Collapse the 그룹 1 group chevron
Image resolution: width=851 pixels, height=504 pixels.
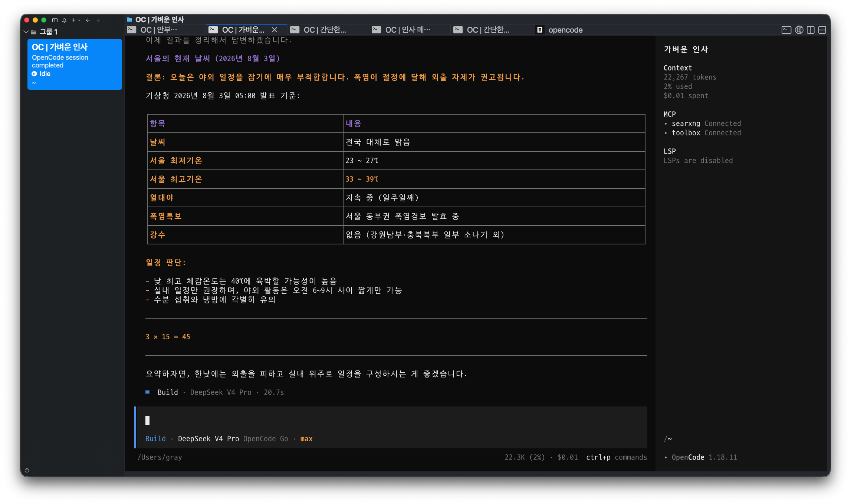coord(26,32)
